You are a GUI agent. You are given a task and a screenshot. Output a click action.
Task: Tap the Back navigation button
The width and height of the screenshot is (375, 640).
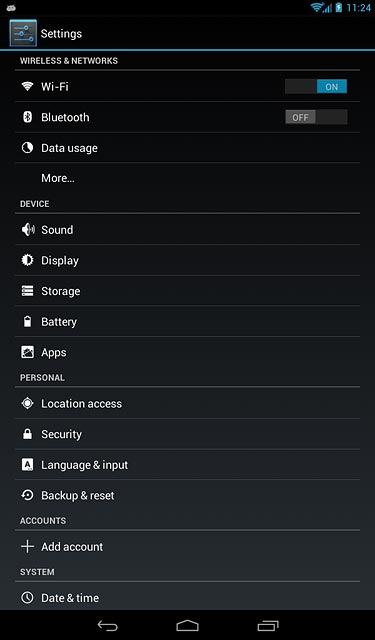point(107,625)
